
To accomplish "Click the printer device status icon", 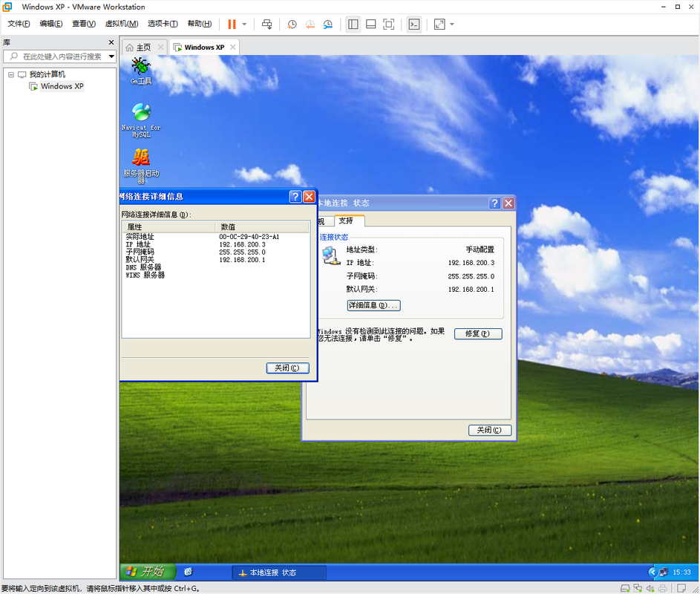I will pyautogui.click(x=663, y=589).
